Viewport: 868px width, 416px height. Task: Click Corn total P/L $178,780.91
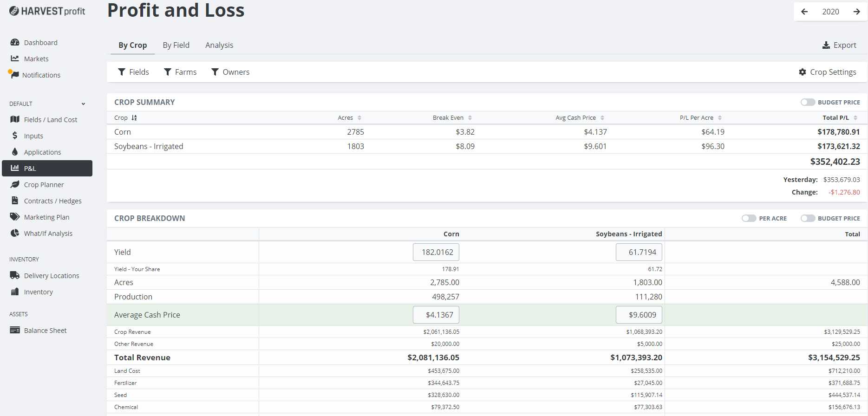tap(839, 132)
